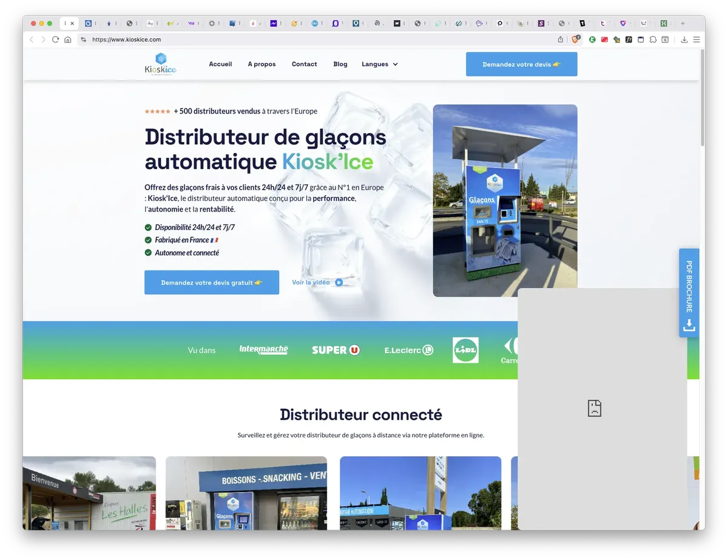Click the Intermarché logo

(263, 349)
